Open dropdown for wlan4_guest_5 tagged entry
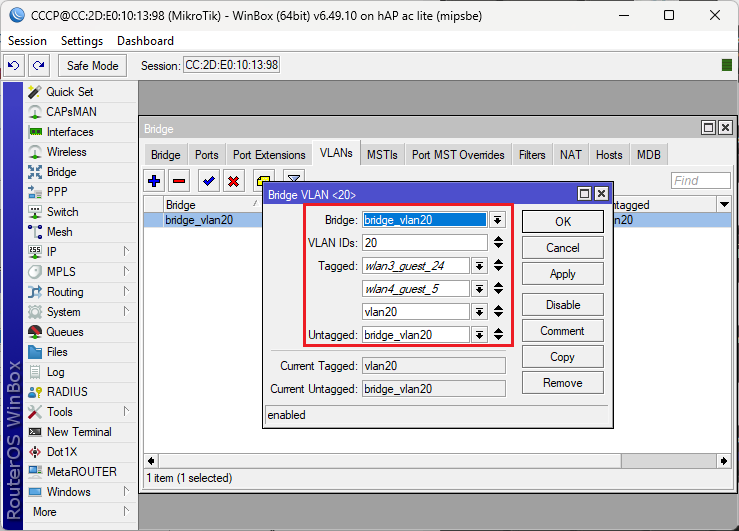Viewport: 739px width, 531px height. (x=479, y=289)
